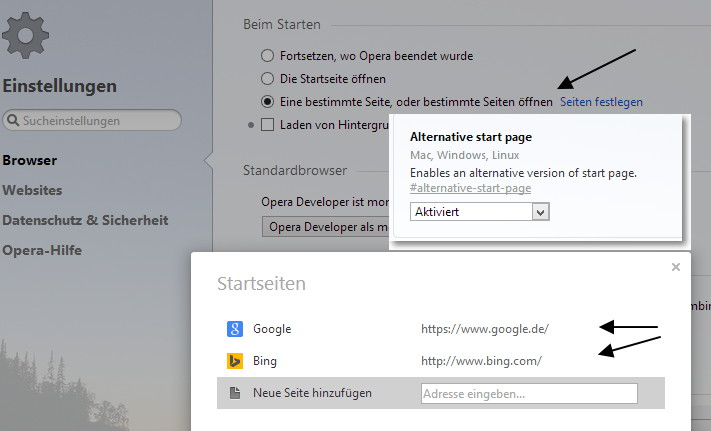This screenshot has width=711, height=431.
Task: Open Datenschutz & Sicherheit section
Action: point(85,220)
